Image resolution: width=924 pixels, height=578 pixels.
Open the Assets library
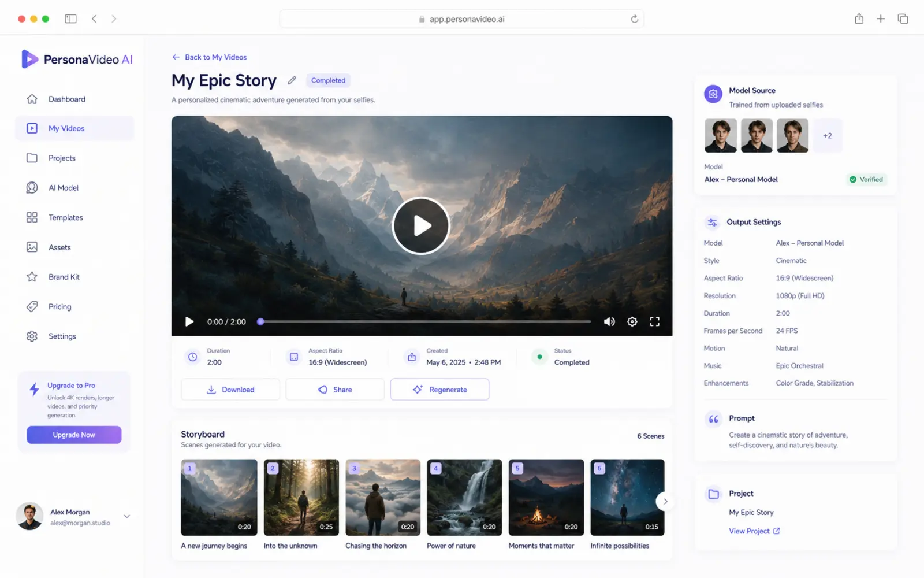pos(74,247)
